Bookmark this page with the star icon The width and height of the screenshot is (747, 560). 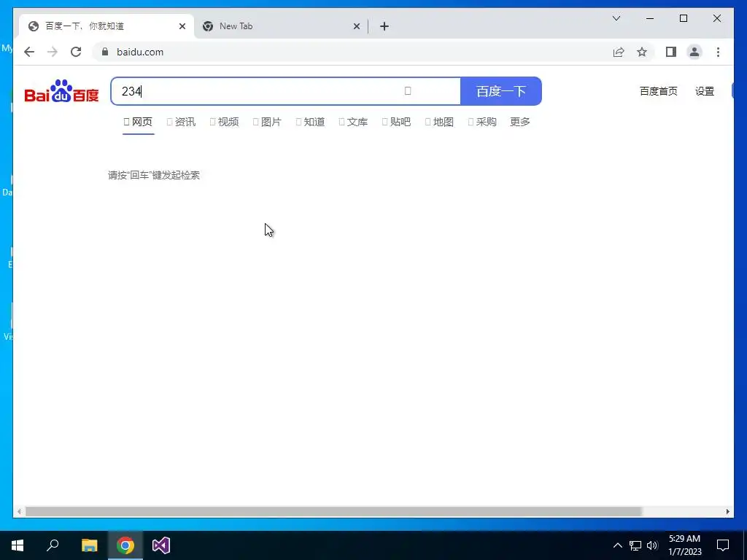pyautogui.click(x=642, y=52)
